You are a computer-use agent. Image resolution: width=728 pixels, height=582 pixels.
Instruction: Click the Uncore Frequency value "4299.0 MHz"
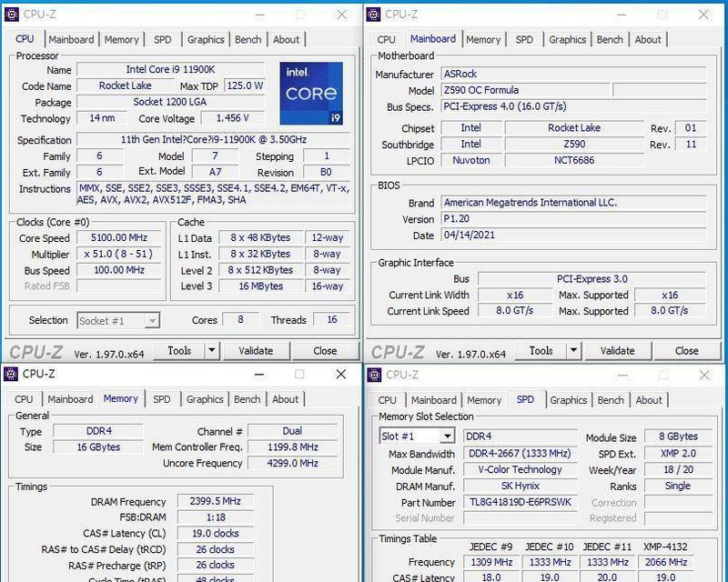click(292, 463)
